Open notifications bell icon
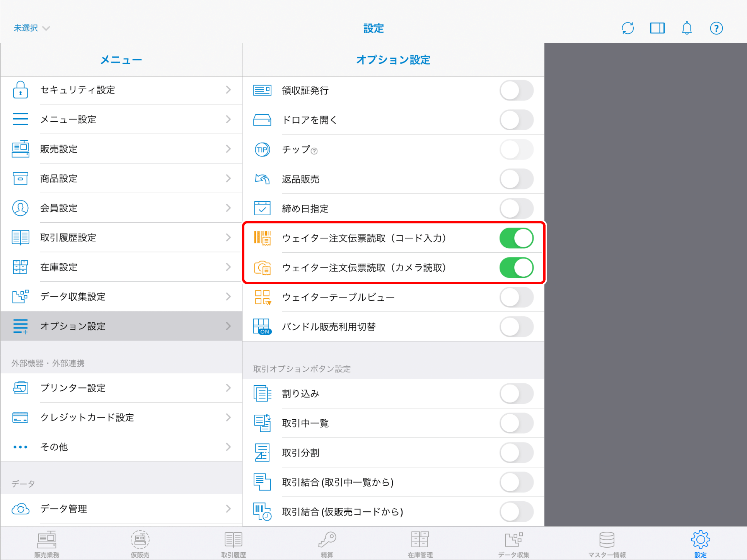Screen dimensions: 747x560 [687, 28]
